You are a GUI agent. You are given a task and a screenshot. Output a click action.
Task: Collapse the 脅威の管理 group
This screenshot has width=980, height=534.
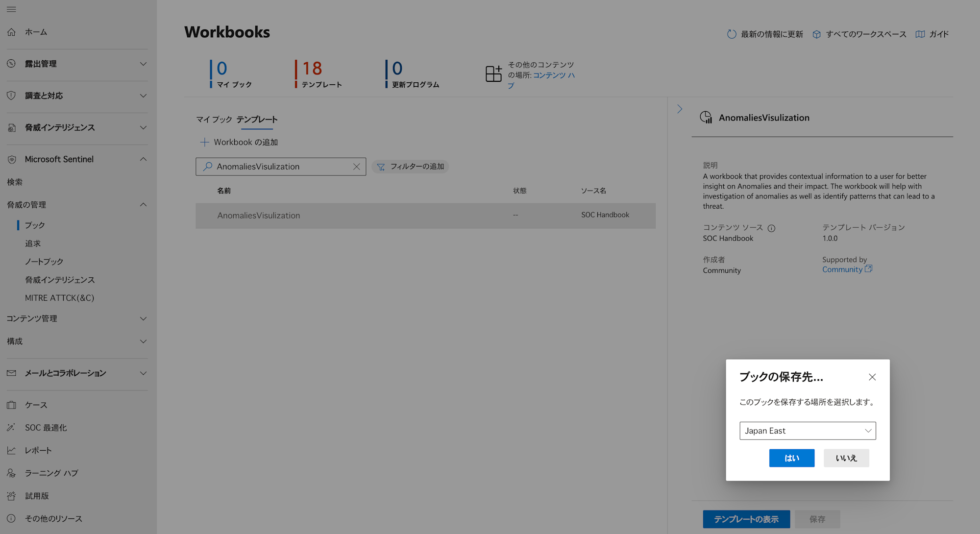(x=143, y=205)
